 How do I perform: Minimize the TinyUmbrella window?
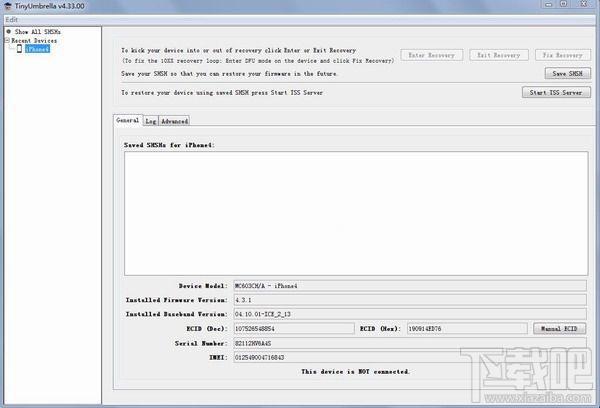pyautogui.click(x=549, y=4)
